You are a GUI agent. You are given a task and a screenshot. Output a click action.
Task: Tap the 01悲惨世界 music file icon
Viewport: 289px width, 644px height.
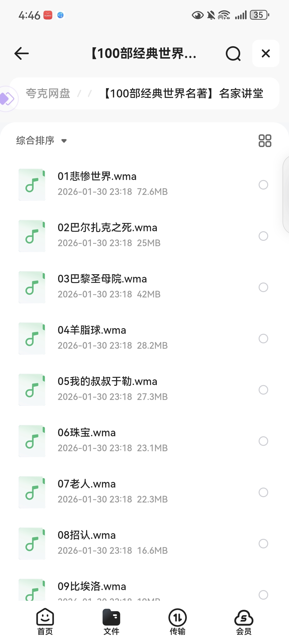(32, 185)
